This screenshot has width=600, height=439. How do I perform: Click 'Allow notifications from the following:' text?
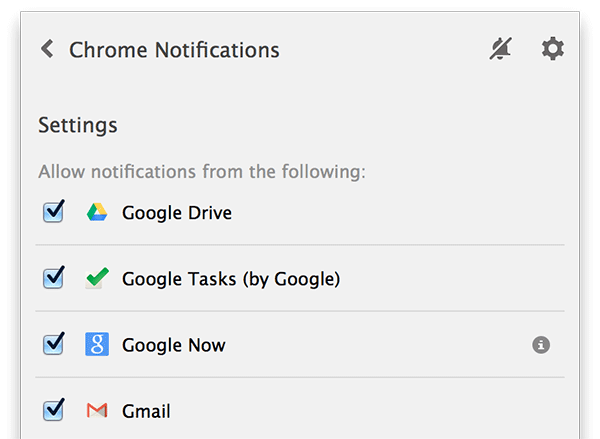tap(202, 172)
